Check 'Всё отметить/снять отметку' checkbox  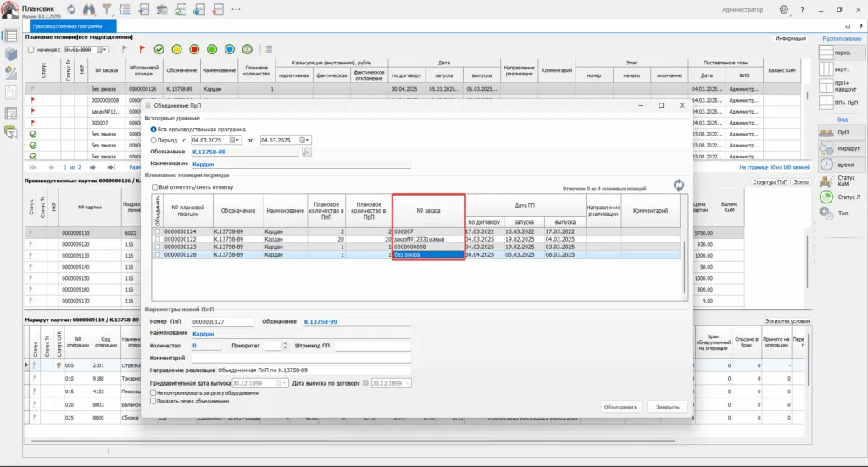[x=154, y=187]
